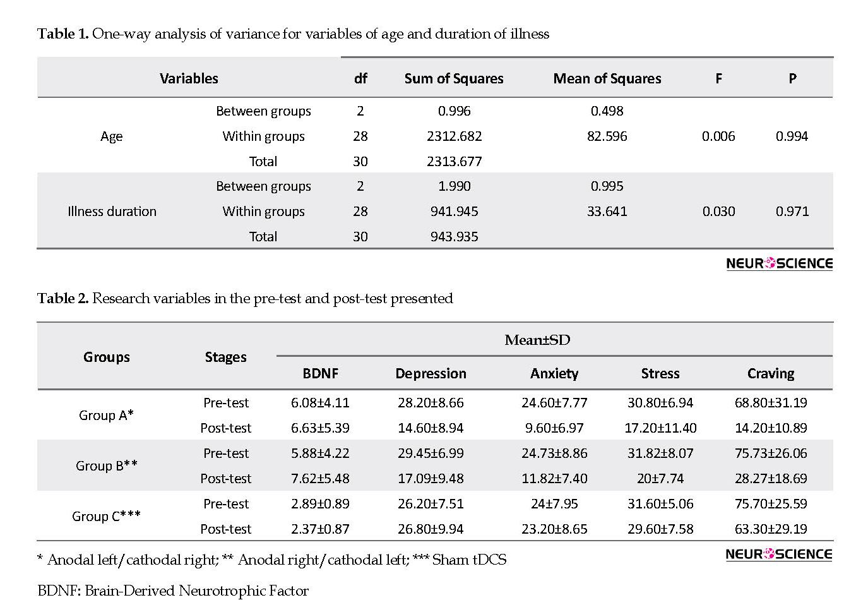Click the Stages column header
The width and height of the screenshot is (868, 600).
click(225, 357)
